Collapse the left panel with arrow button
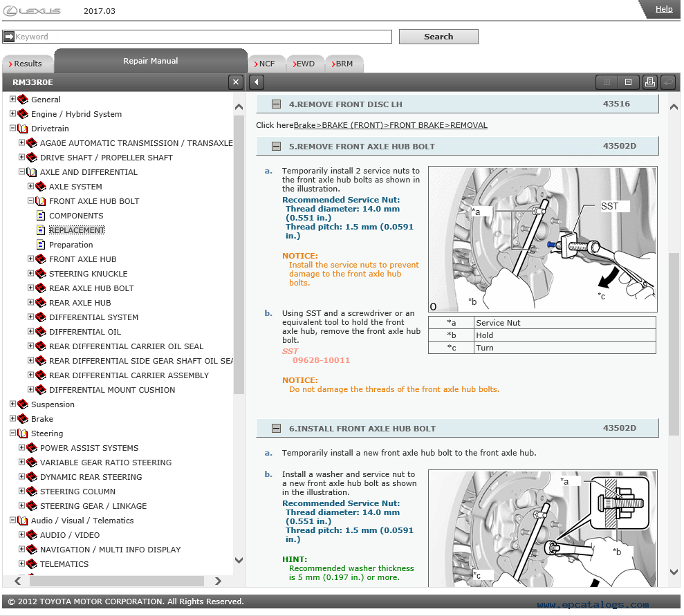This screenshot has width=684, height=616. click(257, 82)
